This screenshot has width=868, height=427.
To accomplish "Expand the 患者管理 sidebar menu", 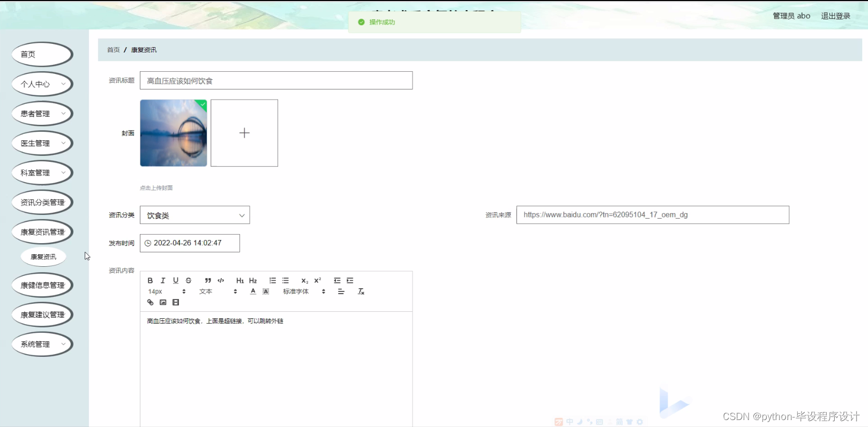I will [x=42, y=114].
